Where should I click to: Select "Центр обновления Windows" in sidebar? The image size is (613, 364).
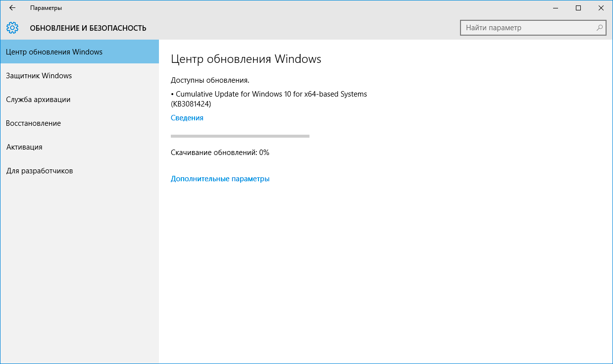[x=79, y=52]
